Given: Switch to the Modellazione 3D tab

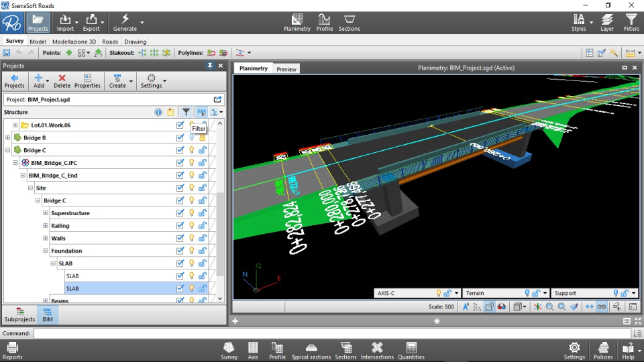Looking at the screenshot, I should [x=74, y=42].
